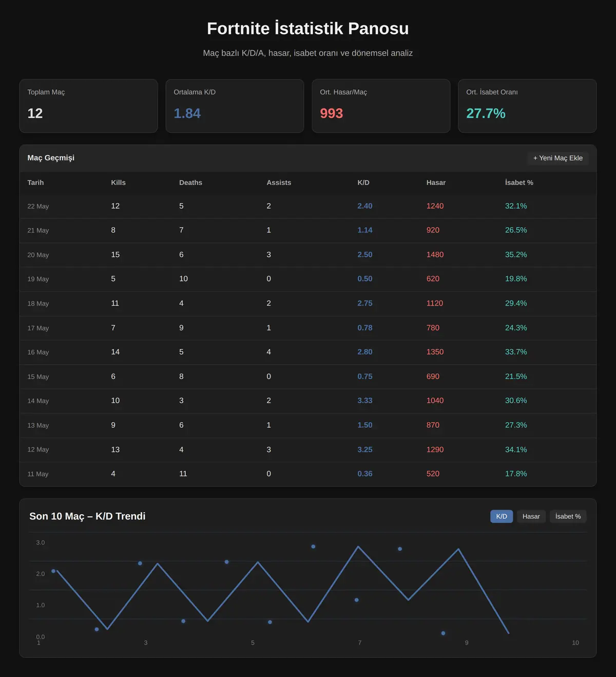Click the '+ Yeni Maç Ekle' button
The height and width of the screenshot is (677, 616).
point(558,158)
